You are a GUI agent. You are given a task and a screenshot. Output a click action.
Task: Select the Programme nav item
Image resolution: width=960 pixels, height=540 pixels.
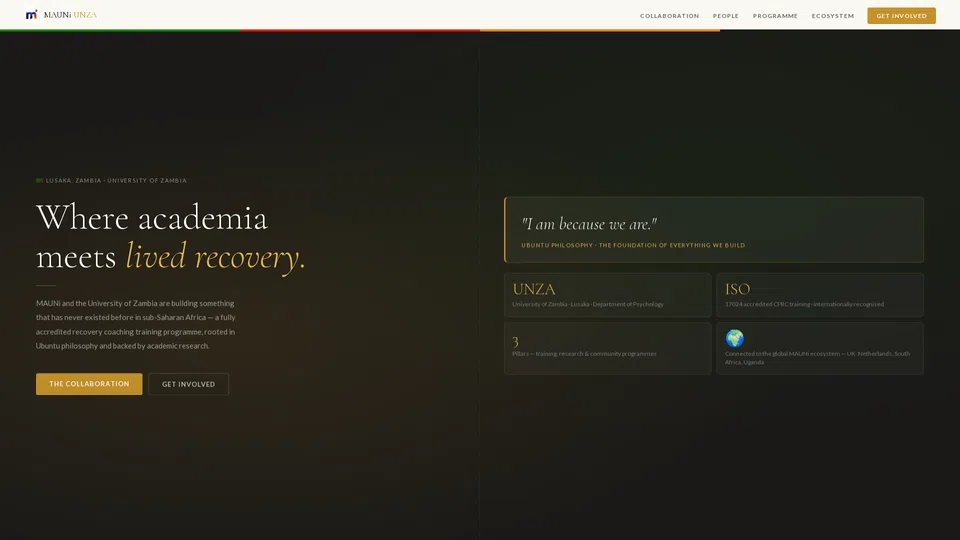pyautogui.click(x=775, y=16)
